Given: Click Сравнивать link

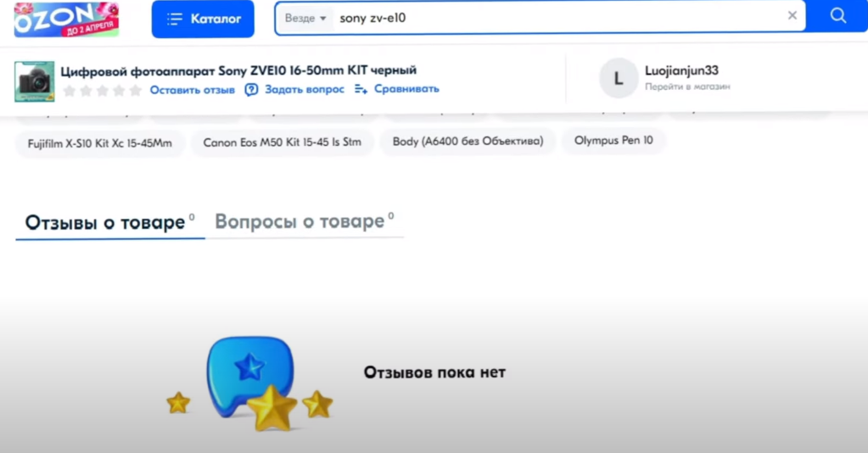Looking at the screenshot, I should [406, 88].
